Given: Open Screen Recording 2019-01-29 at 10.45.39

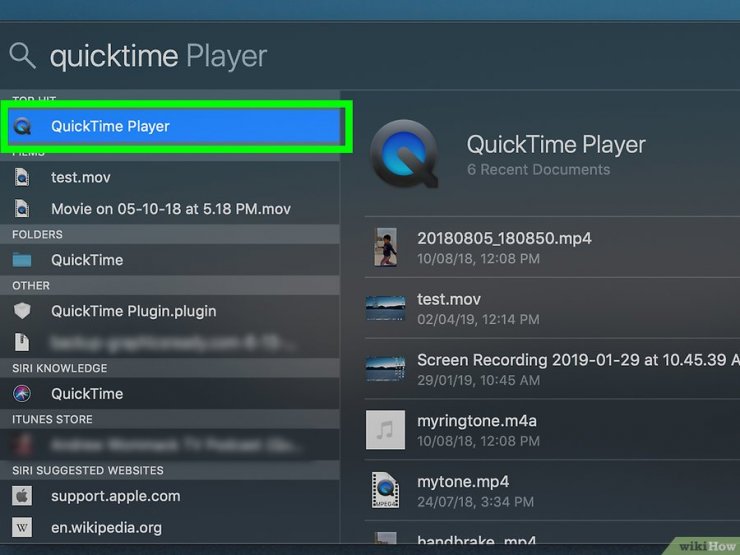Looking at the screenshot, I should click(x=552, y=369).
